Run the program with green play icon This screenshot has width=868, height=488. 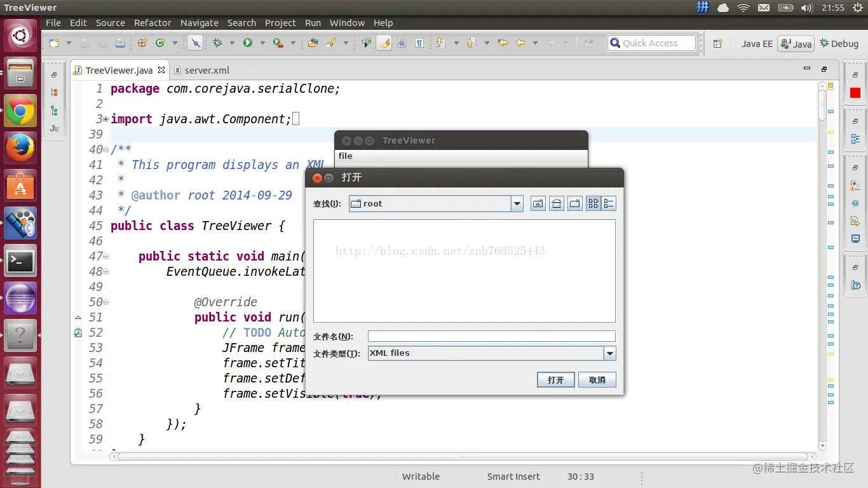(x=248, y=43)
